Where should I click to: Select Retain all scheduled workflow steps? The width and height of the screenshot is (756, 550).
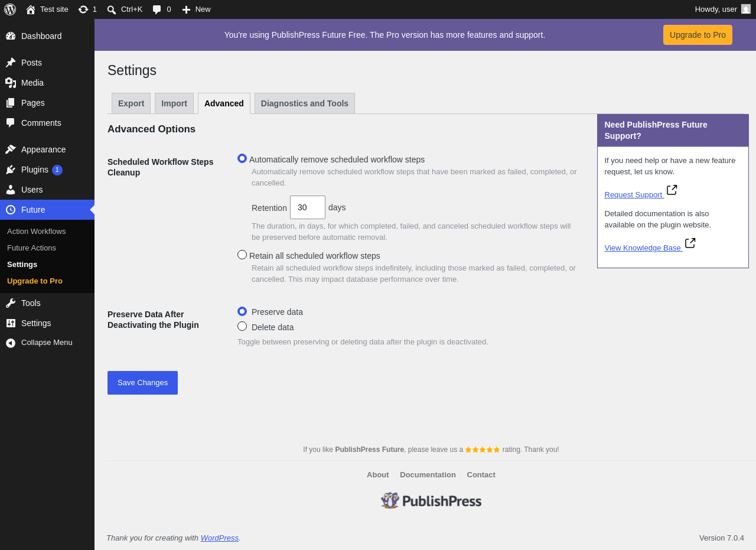coord(242,255)
